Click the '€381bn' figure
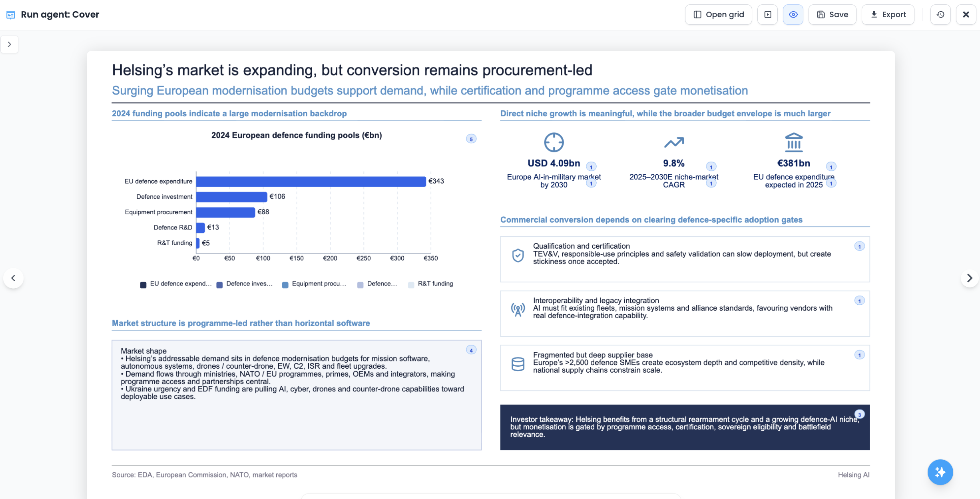Viewport: 980px width, 499px height. point(793,164)
